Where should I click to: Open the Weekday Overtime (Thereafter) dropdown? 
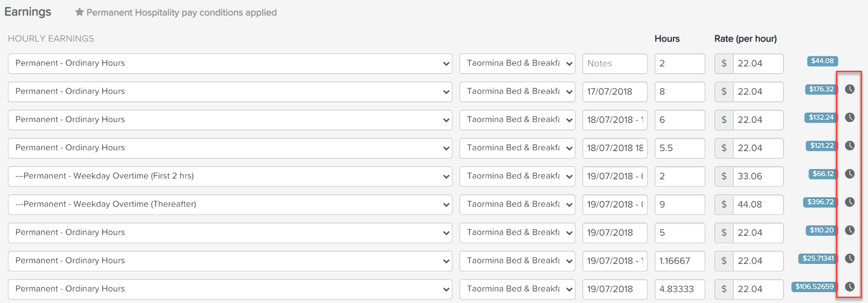230,205
